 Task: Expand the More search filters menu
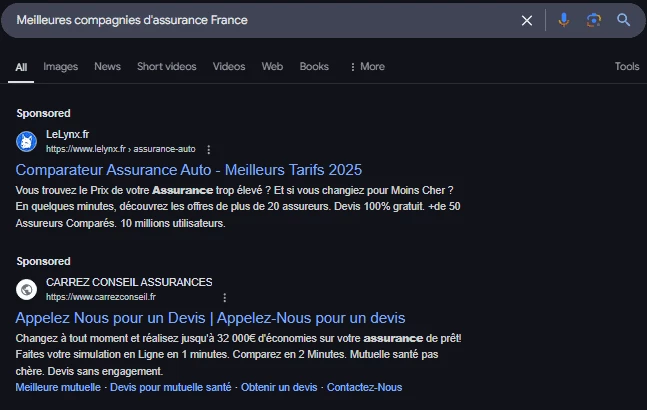pyautogui.click(x=366, y=67)
